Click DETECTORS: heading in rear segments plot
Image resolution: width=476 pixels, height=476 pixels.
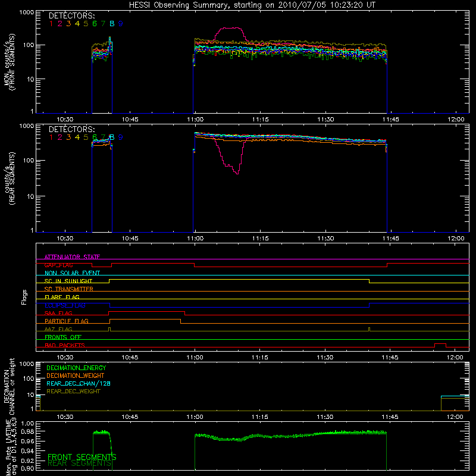click(x=72, y=130)
